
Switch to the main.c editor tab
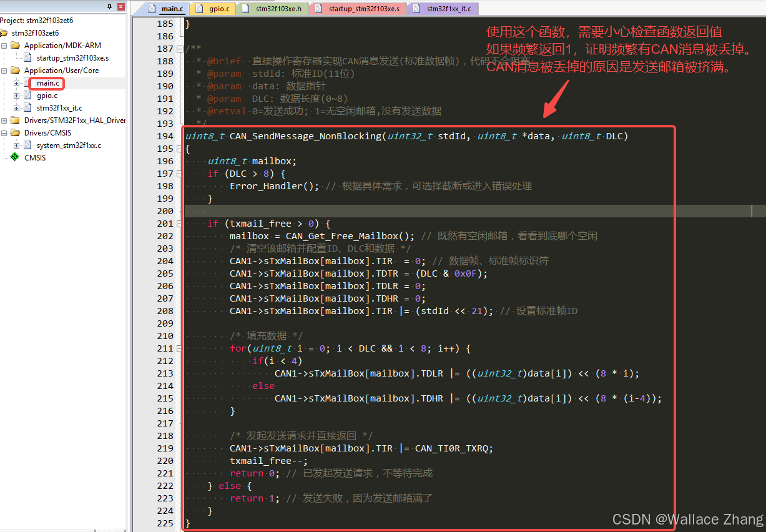[x=165, y=9]
